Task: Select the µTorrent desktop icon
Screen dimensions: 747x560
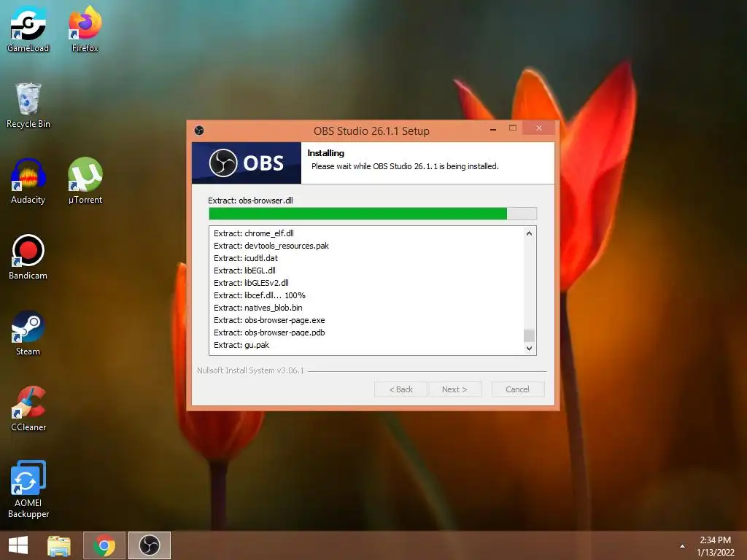Action: pos(85,182)
